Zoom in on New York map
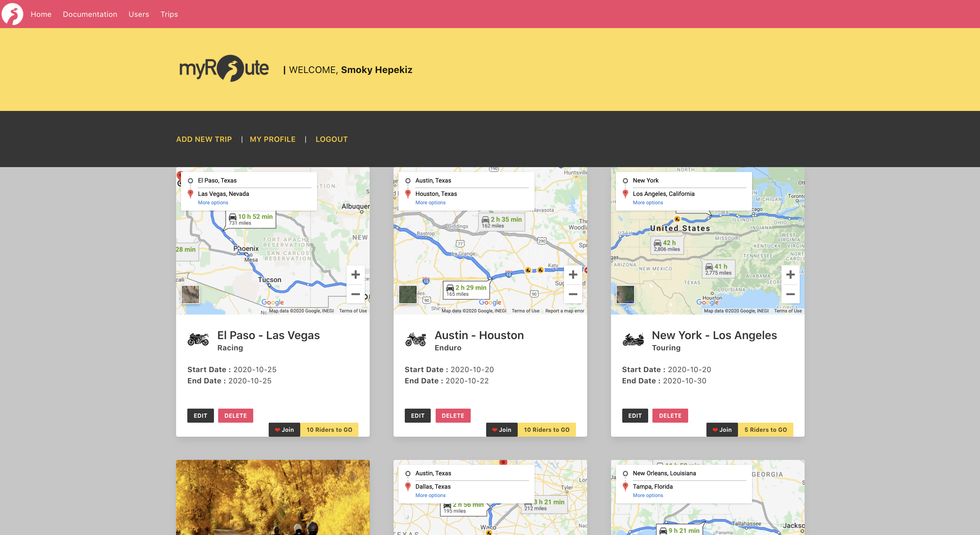The height and width of the screenshot is (535, 980). point(790,275)
